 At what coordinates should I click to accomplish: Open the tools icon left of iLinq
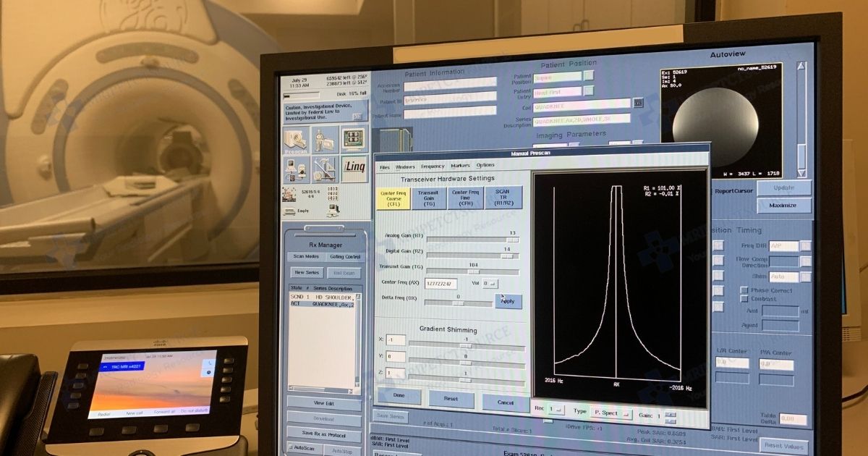(324, 169)
